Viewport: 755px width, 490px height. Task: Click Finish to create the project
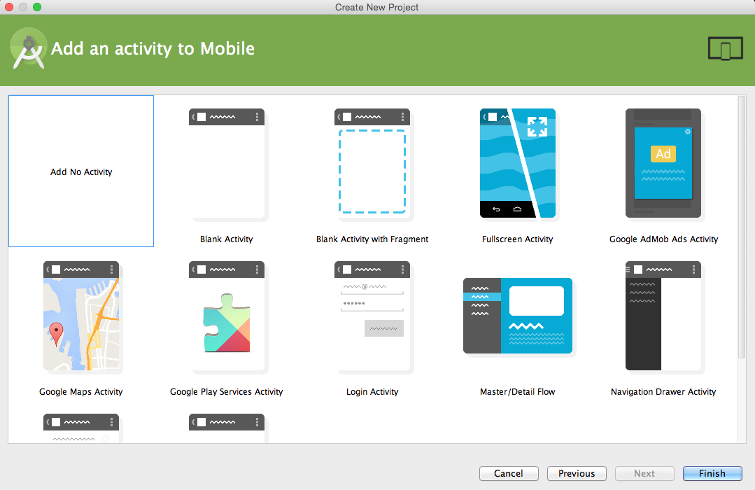click(713, 474)
